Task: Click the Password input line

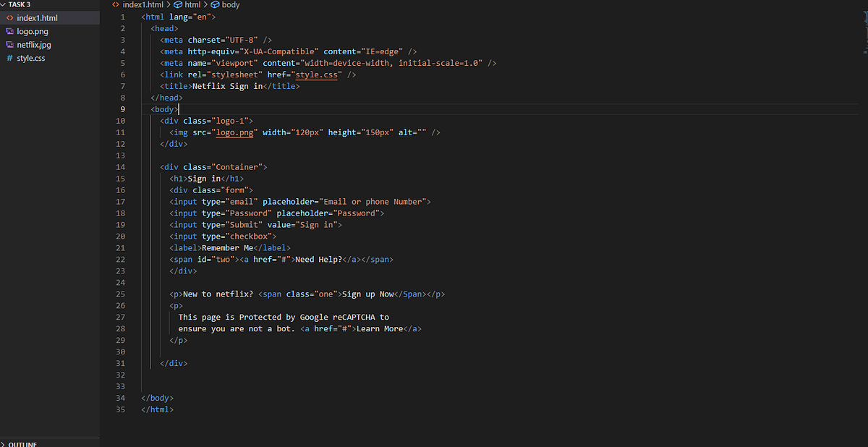Action: click(x=277, y=213)
